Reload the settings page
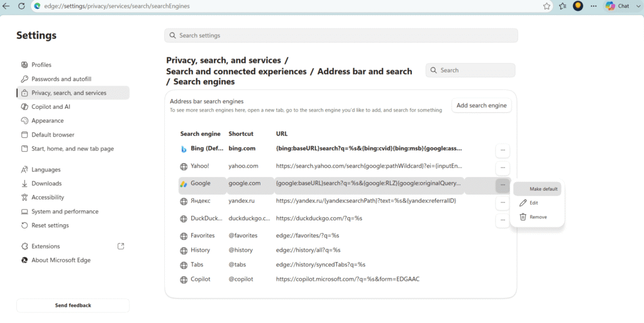 (21, 6)
